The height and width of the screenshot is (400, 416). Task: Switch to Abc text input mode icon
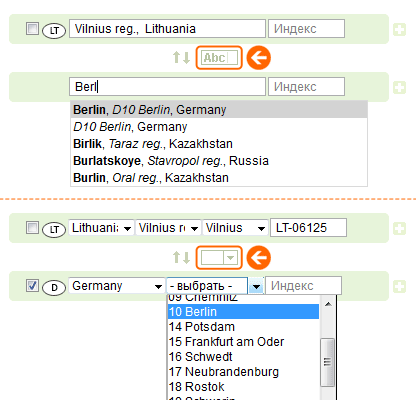(x=219, y=58)
